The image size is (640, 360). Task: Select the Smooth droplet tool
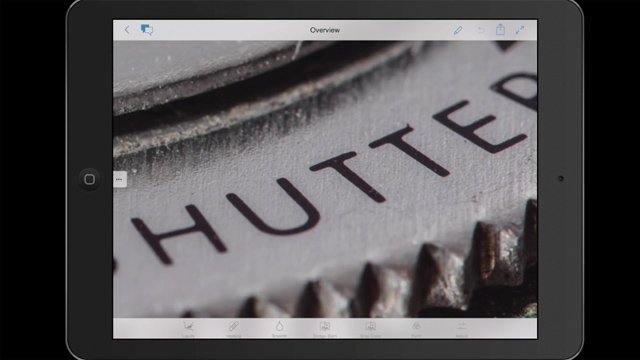(x=279, y=329)
